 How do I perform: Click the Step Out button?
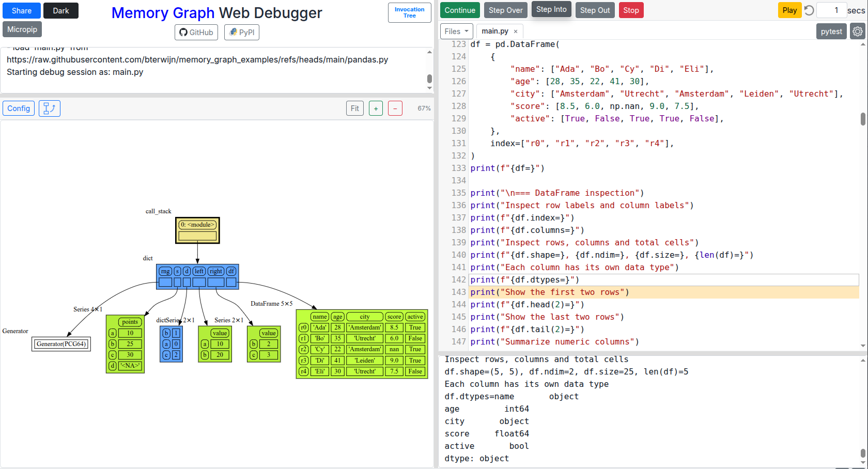click(595, 10)
